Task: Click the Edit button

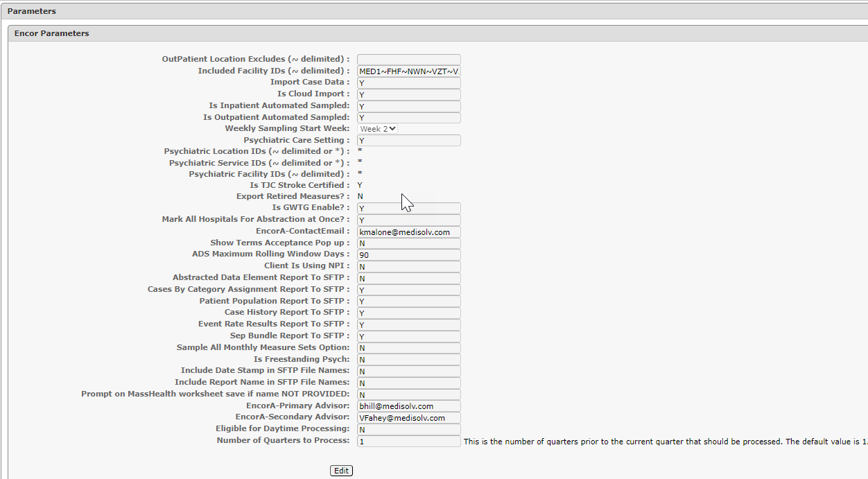Action: click(x=341, y=471)
